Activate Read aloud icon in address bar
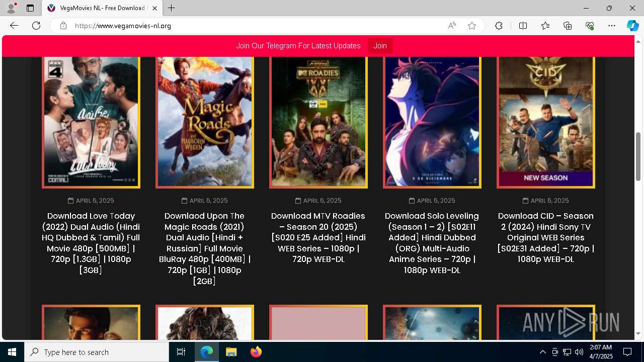This screenshot has width=644, height=362. point(452,26)
